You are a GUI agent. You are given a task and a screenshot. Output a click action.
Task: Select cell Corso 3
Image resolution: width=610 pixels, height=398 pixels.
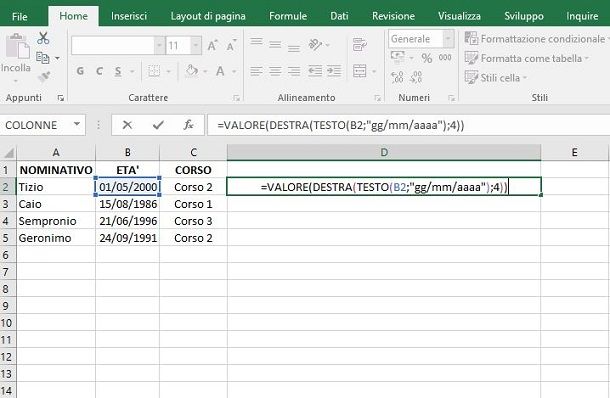click(193, 221)
